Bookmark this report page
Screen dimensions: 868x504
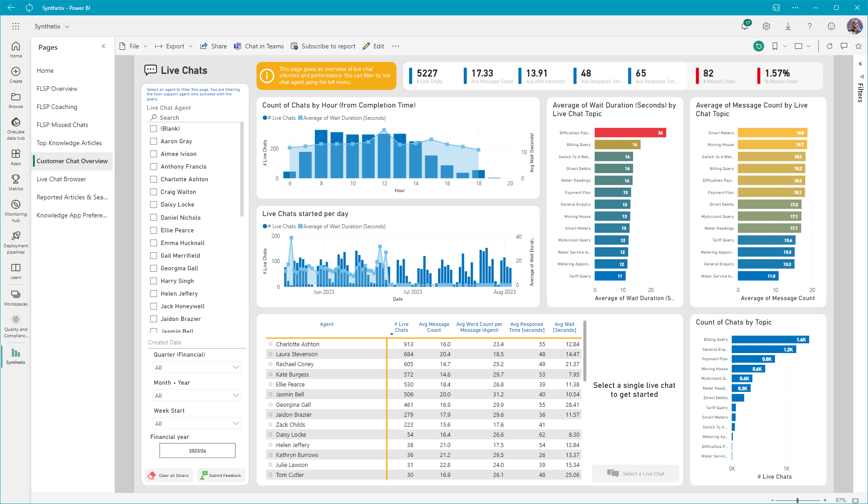[775, 46]
